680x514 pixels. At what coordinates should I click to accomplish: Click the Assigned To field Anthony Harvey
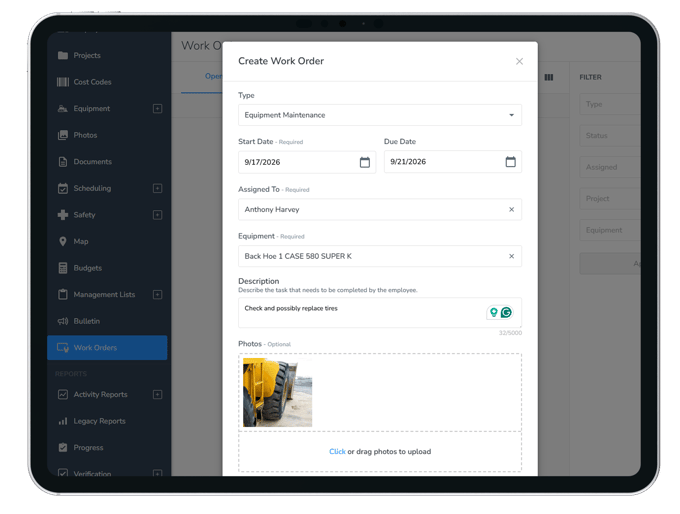(x=380, y=210)
